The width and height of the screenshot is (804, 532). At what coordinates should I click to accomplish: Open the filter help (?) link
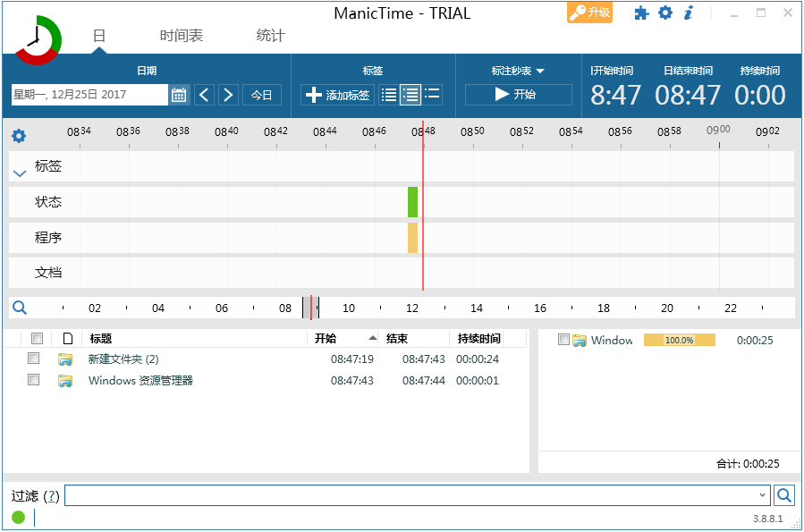click(x=51, y=496)
